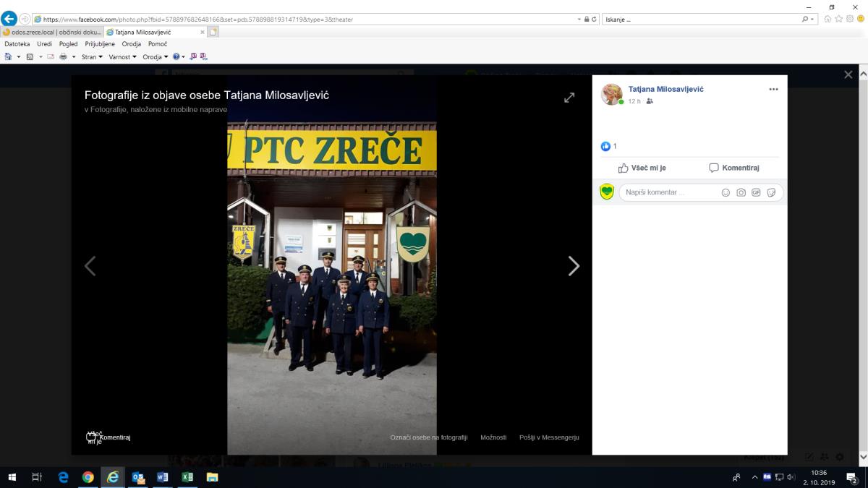Expand the search provider dropdown arrow
868x488 pixels.
click(x=813, y=19)
